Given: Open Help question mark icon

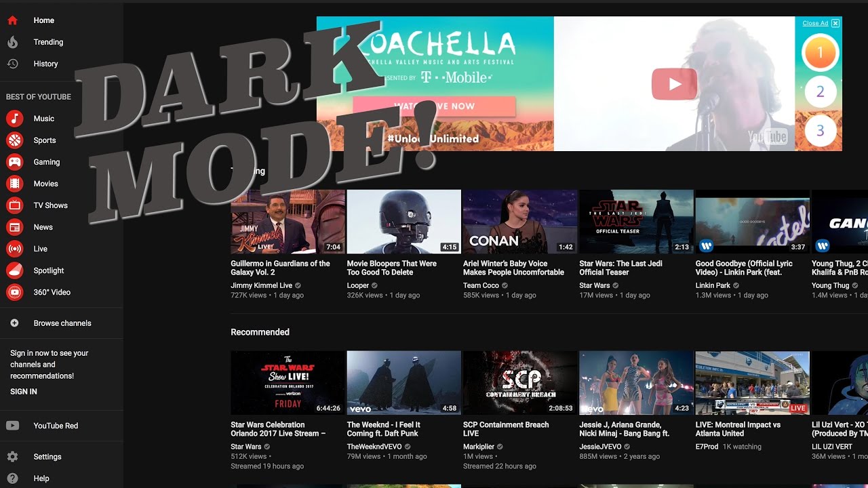Looking at the screenshot, I should (12, 479).
